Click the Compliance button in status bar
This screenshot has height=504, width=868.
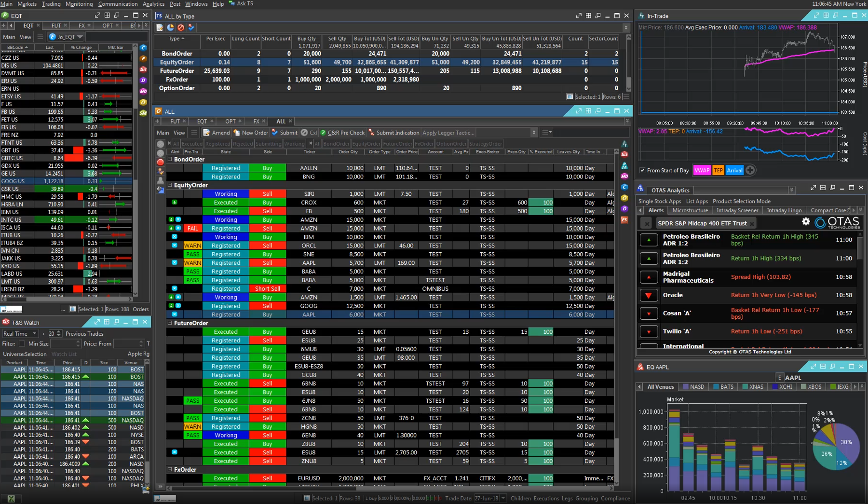(615, 498)
